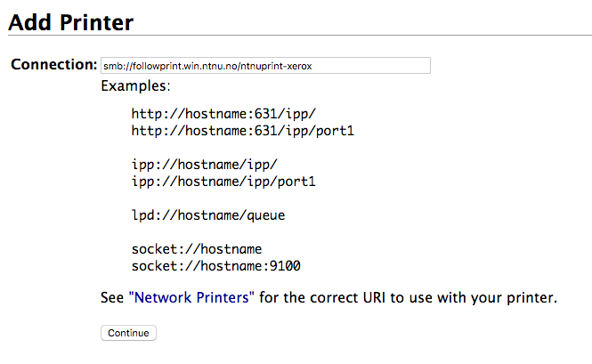Viewport: 592px width, 364px height.
Task: Click the Connection label
Action: (54, 64)
